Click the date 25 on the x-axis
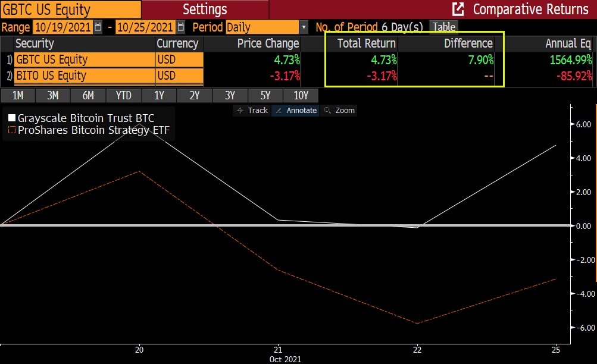This screenshot has height=364, width=597. (556, 350)
